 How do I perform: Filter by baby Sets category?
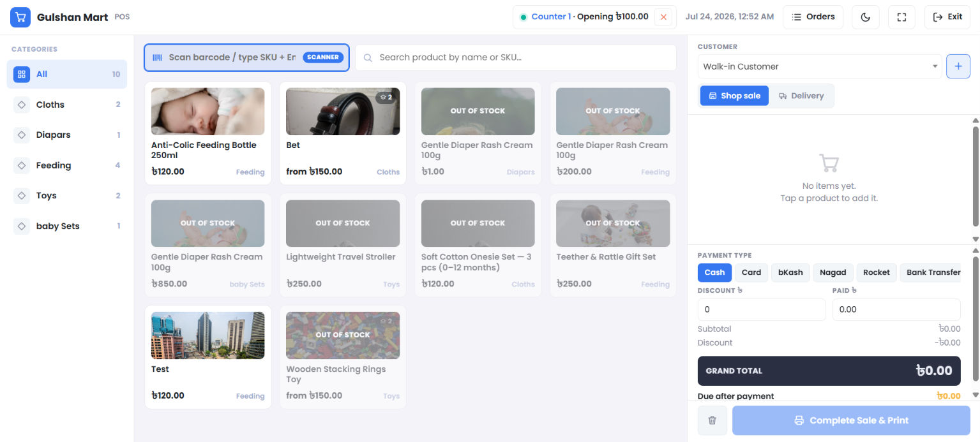67,226
